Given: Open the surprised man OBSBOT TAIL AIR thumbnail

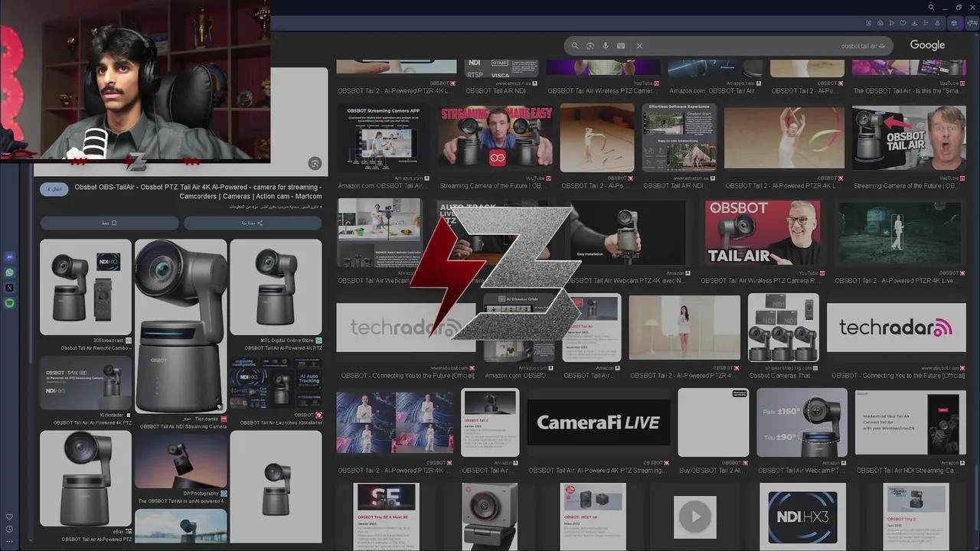Looking at the screenshot, I should pyautogui.click(x=909, y=137).
